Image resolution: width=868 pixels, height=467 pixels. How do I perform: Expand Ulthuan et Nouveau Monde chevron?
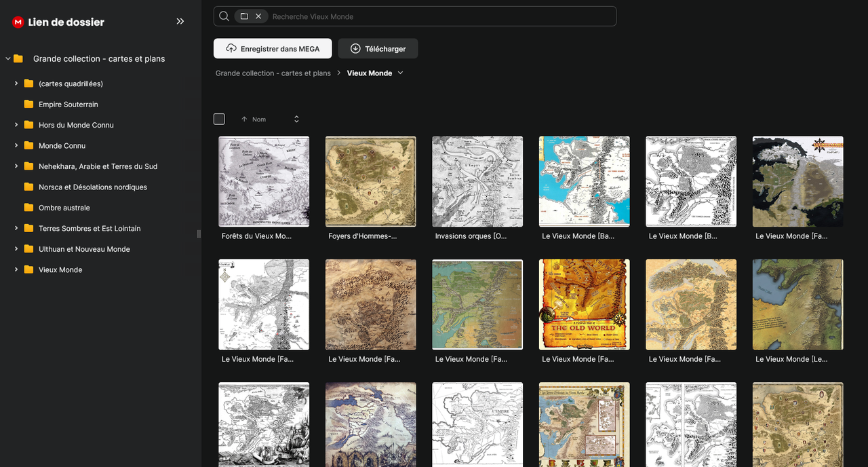point(16,249)
